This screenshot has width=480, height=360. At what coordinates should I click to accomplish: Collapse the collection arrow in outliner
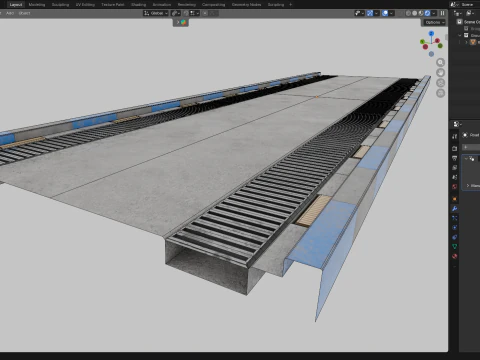coord(460,35)
